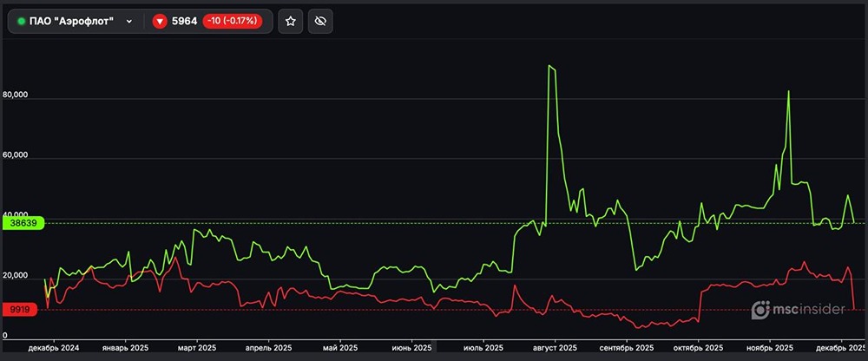Click октябрь 2025 on the time axis
Image resolution: width=868 pixels, height=361 pixels.
click(700, 347)
